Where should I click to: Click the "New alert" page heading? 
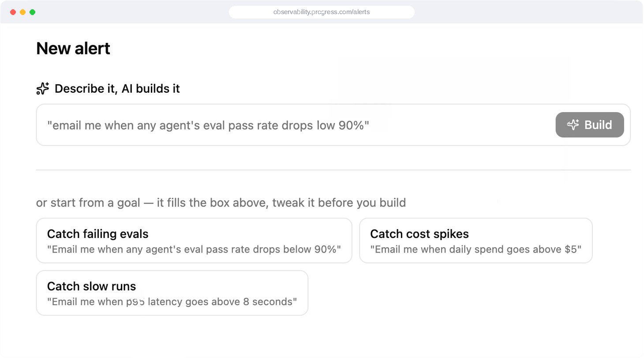(73, 48)
